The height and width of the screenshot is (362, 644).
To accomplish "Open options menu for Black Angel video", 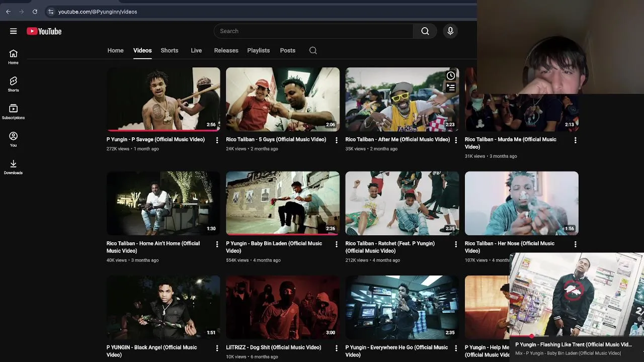I will 217,348.
